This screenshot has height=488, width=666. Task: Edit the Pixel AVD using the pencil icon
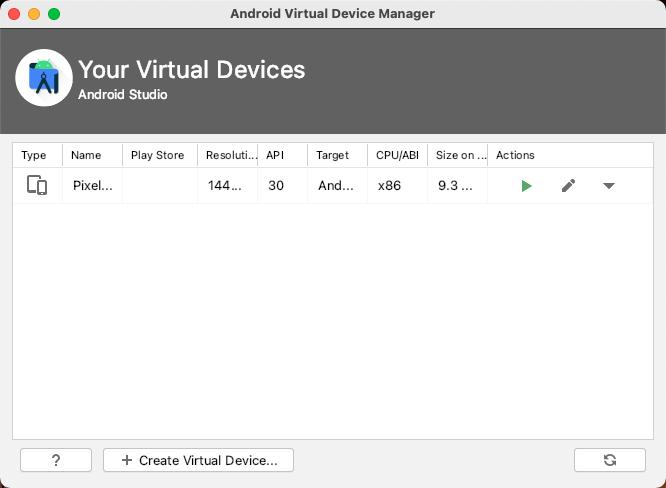click(x=568, y=186)
